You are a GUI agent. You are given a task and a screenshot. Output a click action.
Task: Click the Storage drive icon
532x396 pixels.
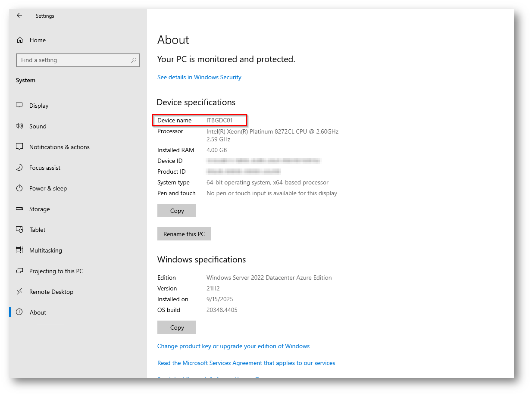(x=19, y=209)
